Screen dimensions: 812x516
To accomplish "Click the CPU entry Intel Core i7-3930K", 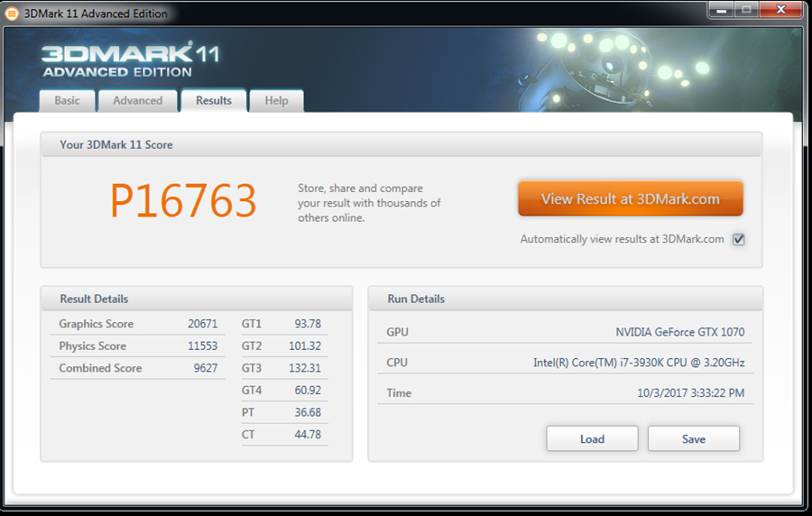I will point(638,363).
